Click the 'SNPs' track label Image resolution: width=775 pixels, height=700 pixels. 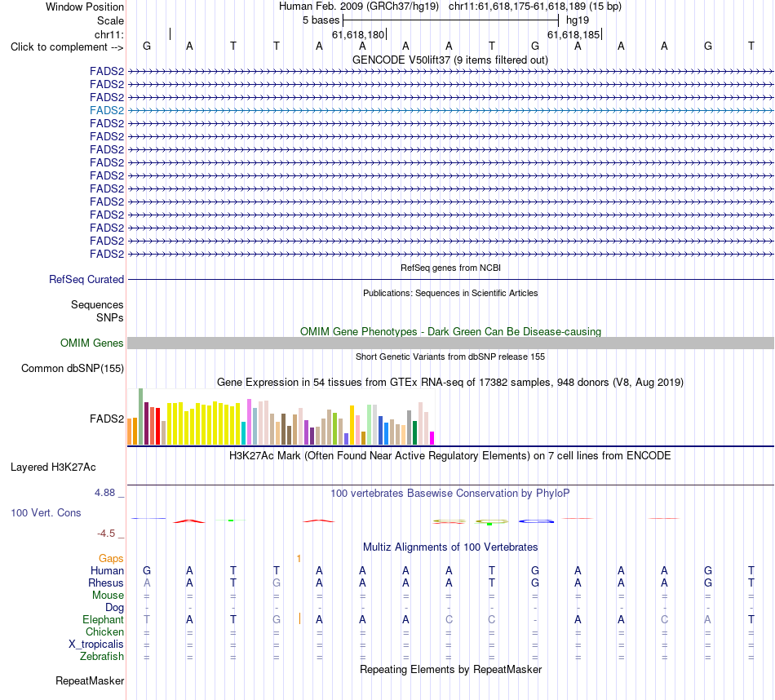(110, 318)
